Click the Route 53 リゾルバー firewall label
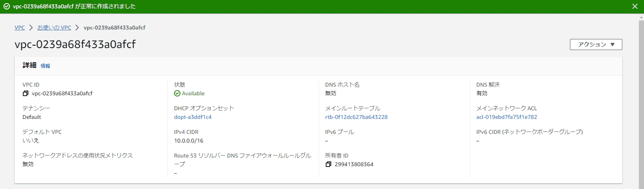This screenshot has width=644, height=189. point(243,159)
